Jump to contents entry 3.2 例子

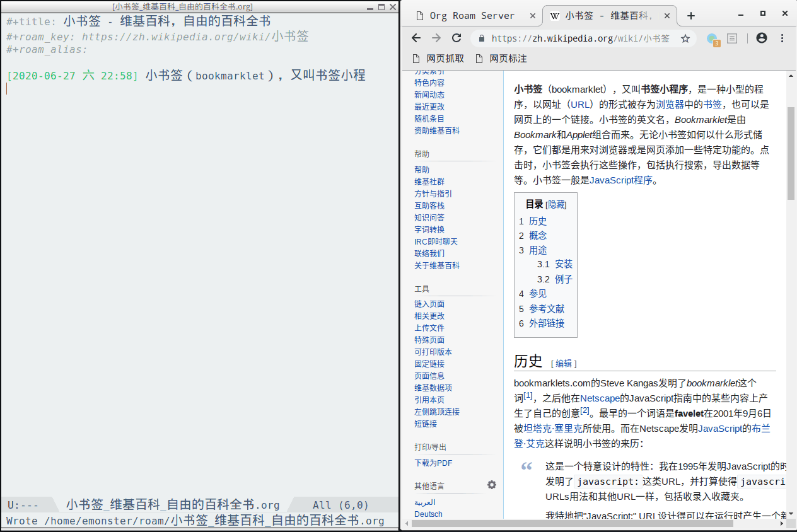[564, 279]
